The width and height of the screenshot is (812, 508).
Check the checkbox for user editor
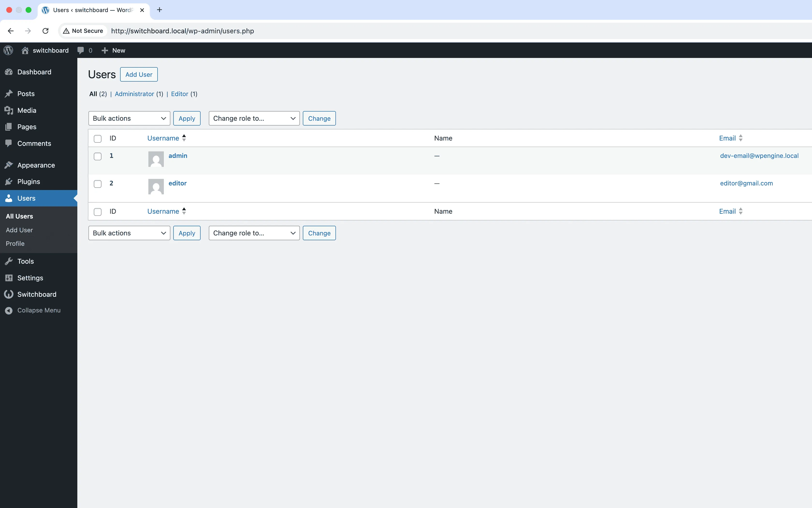click(x=97, y=184)
